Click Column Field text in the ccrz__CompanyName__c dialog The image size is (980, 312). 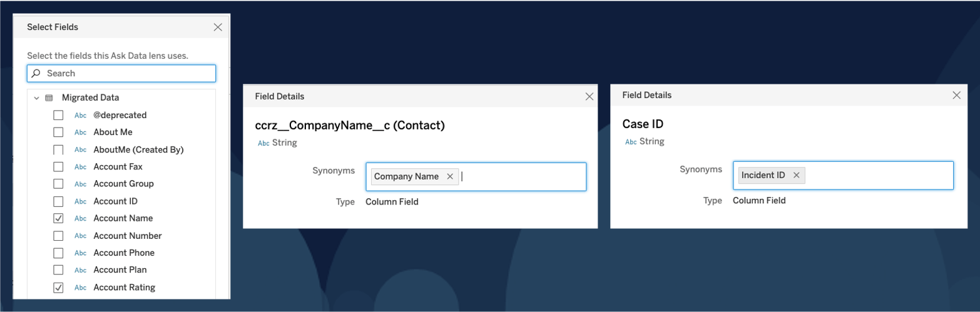[392, 202]
